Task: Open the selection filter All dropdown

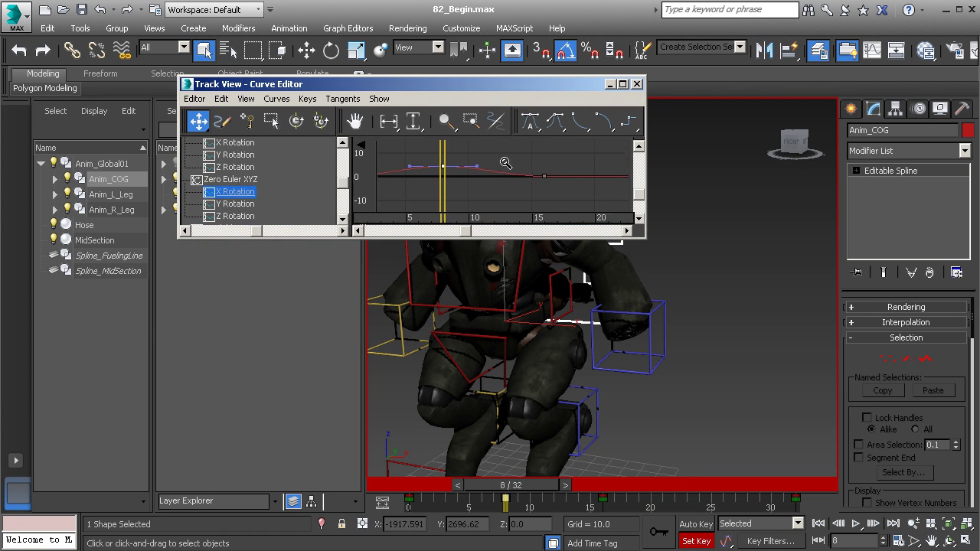Action: coord(164,47)
